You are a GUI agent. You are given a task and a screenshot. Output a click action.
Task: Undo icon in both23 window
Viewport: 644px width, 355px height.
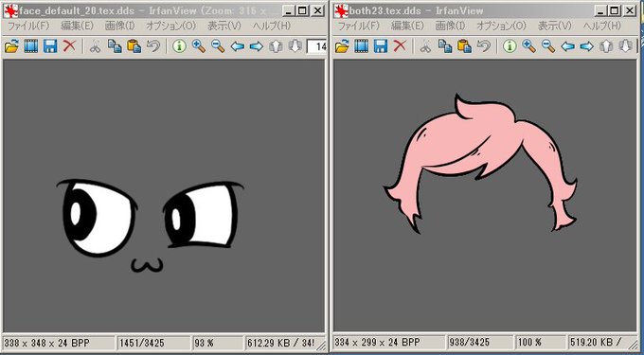point(483,46)
